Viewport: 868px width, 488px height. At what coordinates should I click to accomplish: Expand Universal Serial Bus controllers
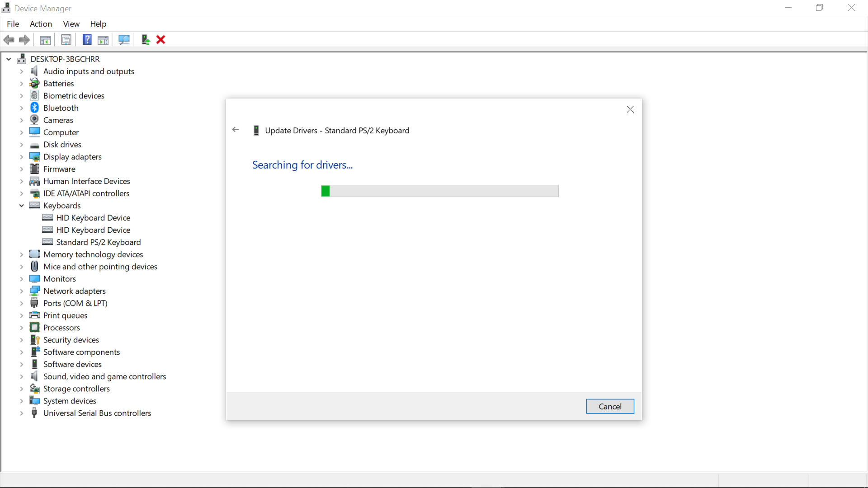click(x=21, y=413)
